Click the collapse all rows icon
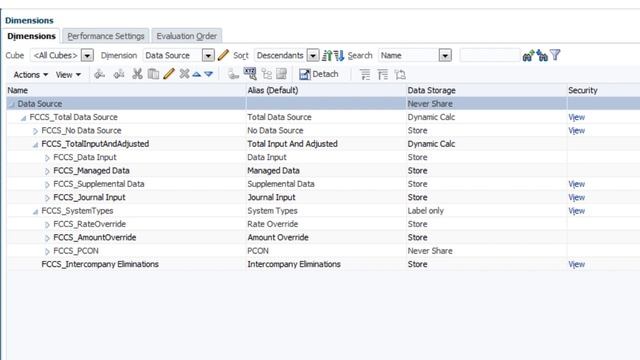640x360 pixels. click(x=383, y=74)
